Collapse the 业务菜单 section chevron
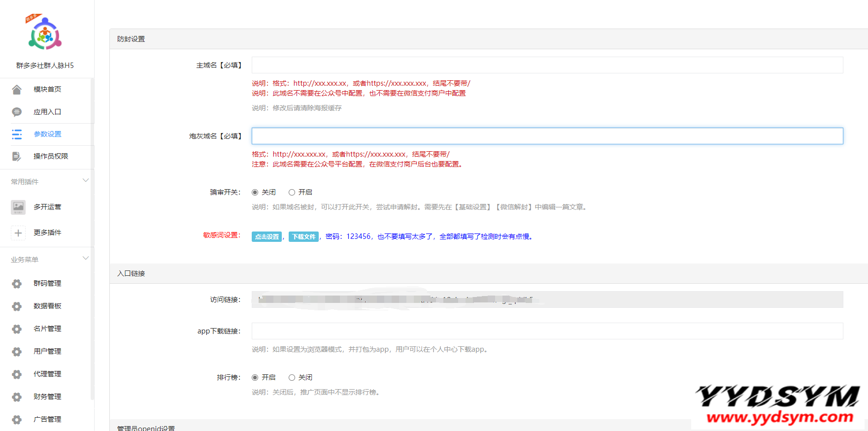 (86, 259)
